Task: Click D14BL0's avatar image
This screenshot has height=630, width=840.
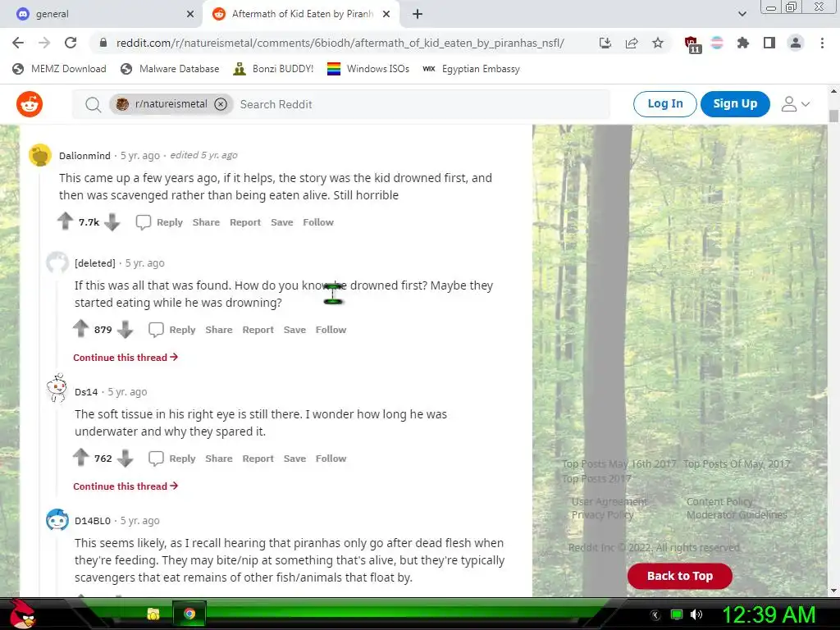Action: (x=57, y=519)
